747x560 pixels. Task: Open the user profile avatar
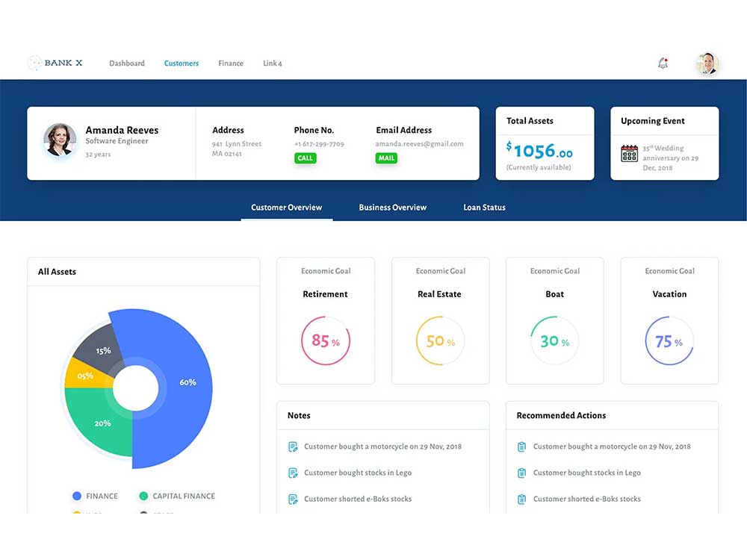(707, 63)
